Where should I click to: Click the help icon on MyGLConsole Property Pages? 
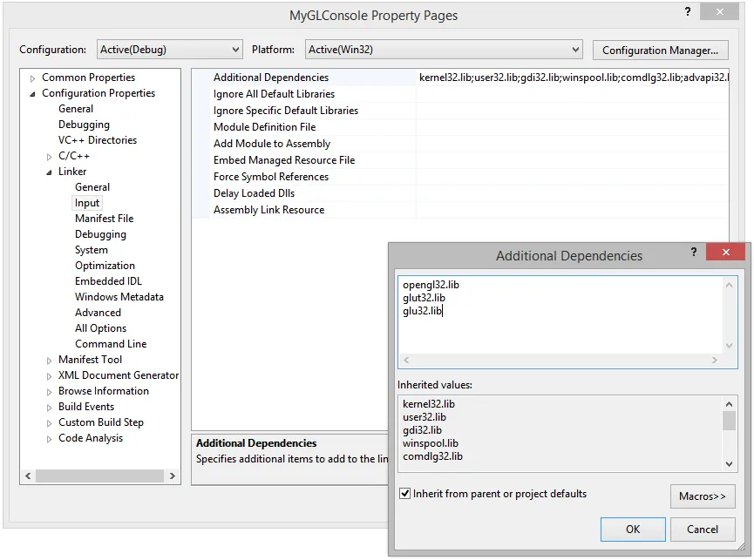click(688, 11)
